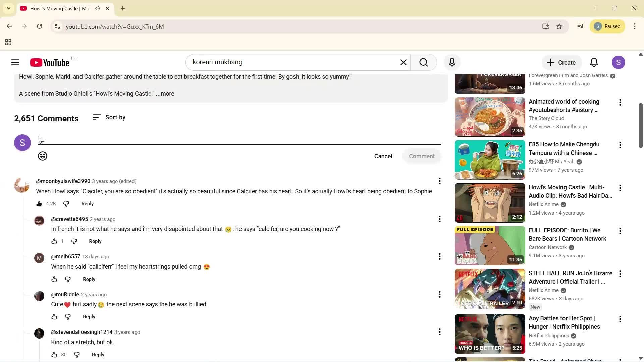Clear the search query with the X icon
Viewport: 644px width, 362px height.
403,62
